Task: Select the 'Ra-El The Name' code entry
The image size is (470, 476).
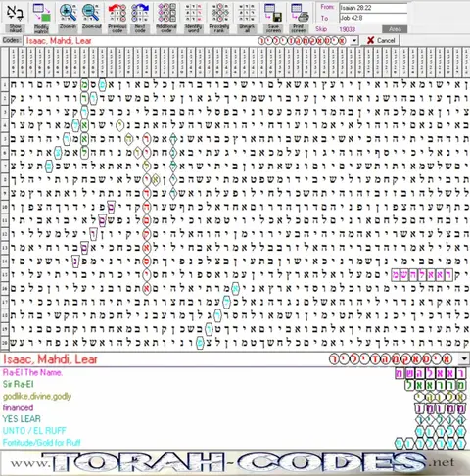Action: (32, 372)
